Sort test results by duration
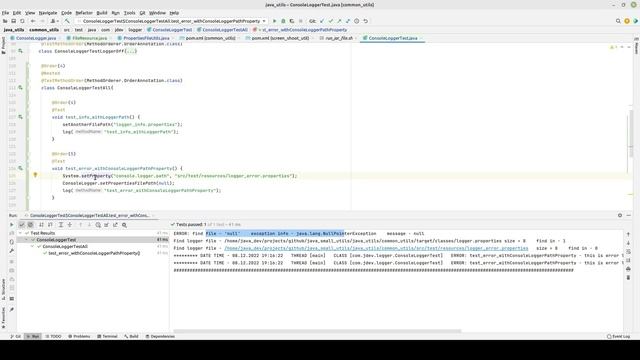 point(50,224)
